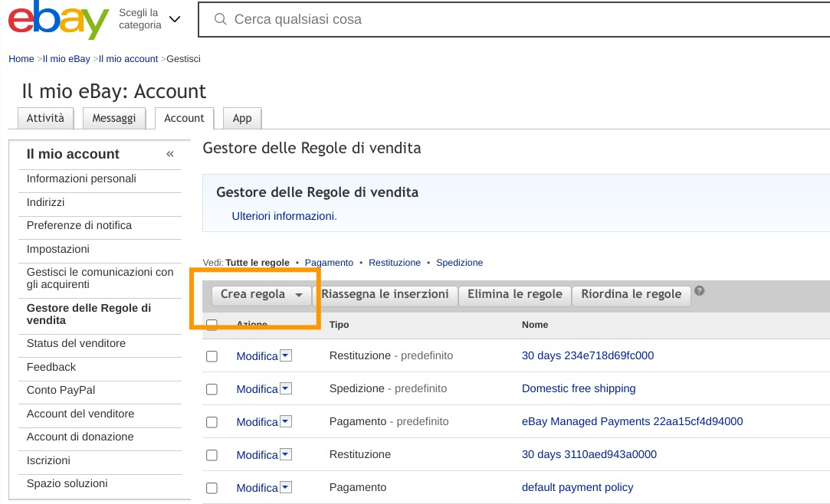Click Ulteriori informazioni link
Screen dimensions: 830x504
[x=284, y=216]
